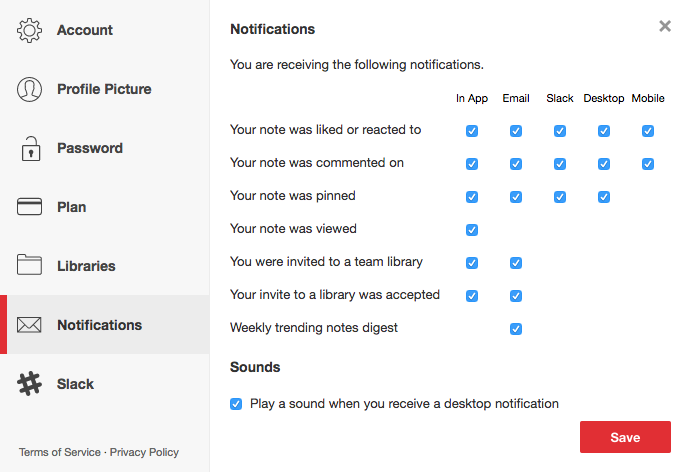Toggle Email for invited to a team library

[516, 263]
